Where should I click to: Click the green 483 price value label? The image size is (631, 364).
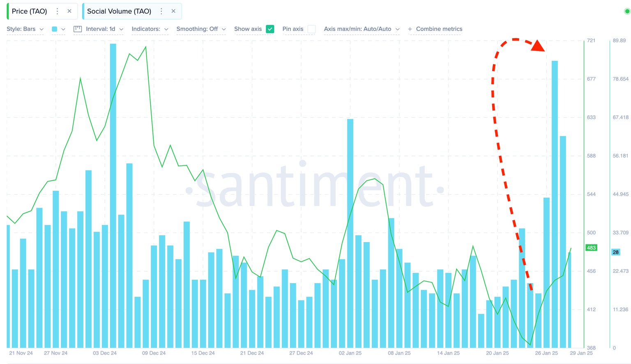click(x=591, y=247)
